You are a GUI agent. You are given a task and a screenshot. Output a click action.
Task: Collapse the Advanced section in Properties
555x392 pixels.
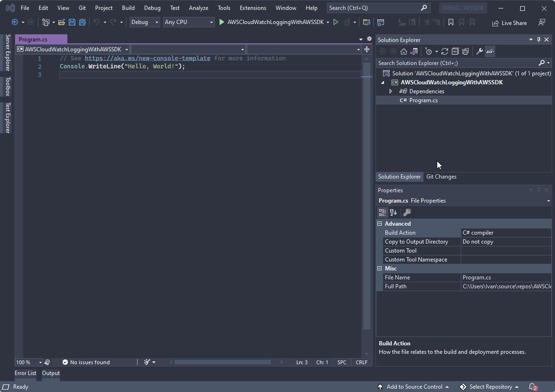[x=379, y=224]
